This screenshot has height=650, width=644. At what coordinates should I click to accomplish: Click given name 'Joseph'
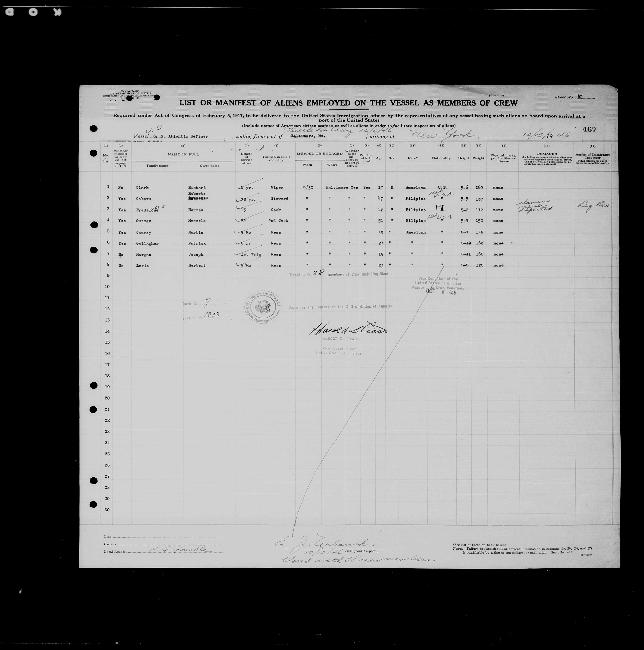196,255
